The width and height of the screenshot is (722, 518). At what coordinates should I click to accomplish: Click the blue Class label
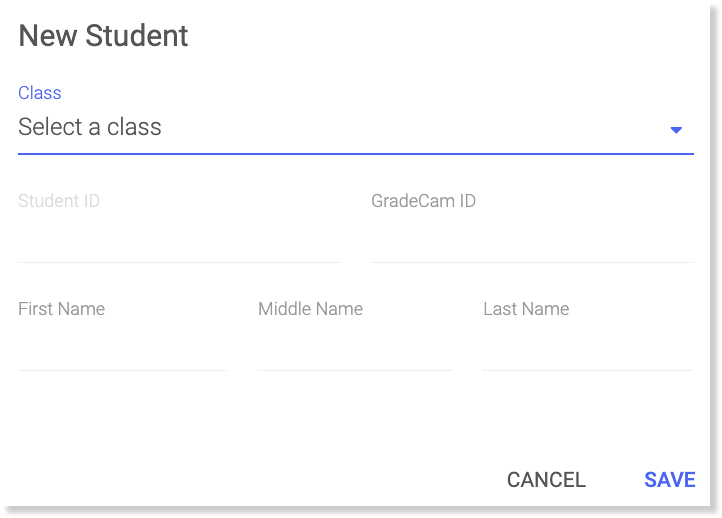pos(40,93)
